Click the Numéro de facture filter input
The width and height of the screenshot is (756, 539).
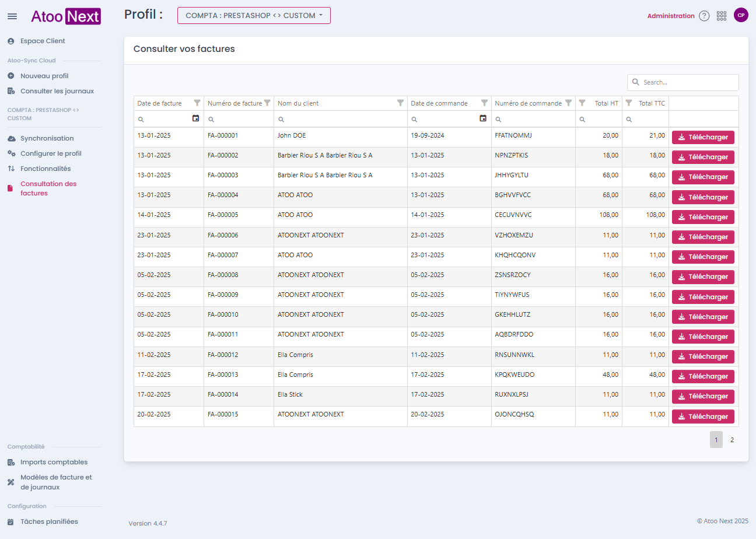239,119
